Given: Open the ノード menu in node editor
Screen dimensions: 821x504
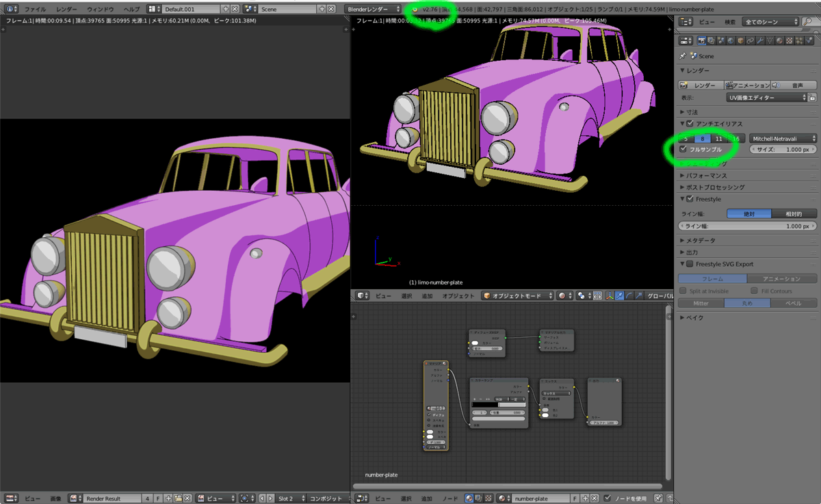Looking at the screenshot, I should (451, 499).
